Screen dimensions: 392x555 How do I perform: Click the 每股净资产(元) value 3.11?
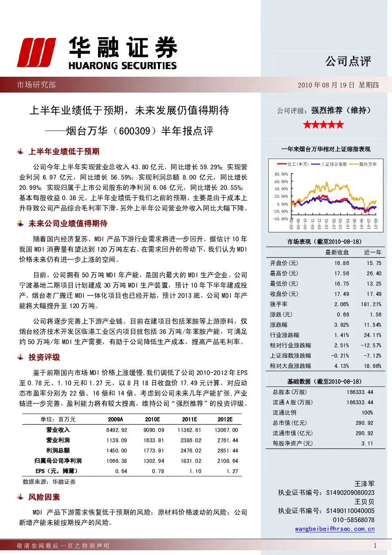coord(367,443)
